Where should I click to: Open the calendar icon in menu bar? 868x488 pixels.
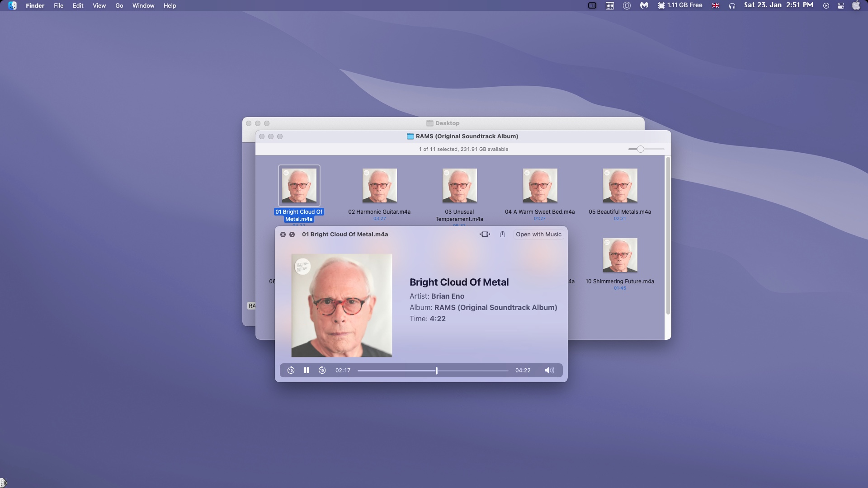click(x=609, y=5)
